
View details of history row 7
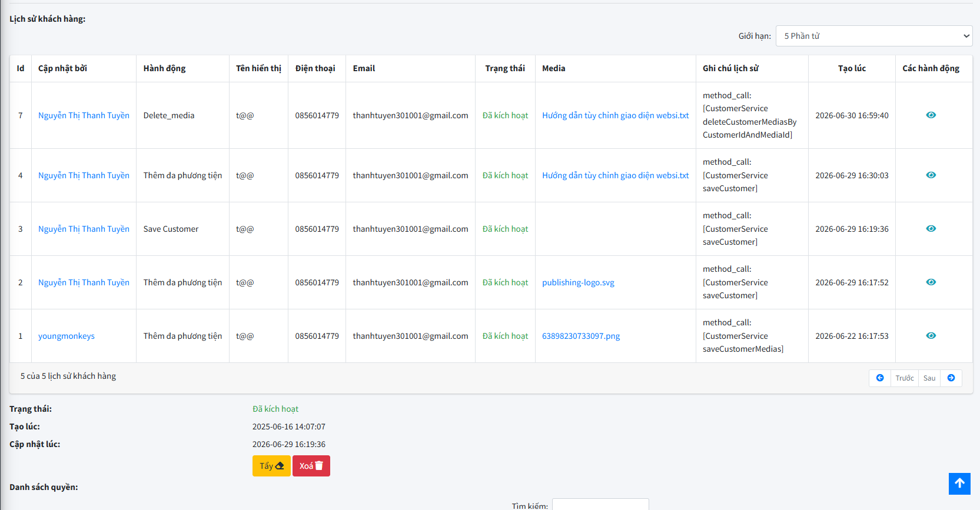coord(931,115)
